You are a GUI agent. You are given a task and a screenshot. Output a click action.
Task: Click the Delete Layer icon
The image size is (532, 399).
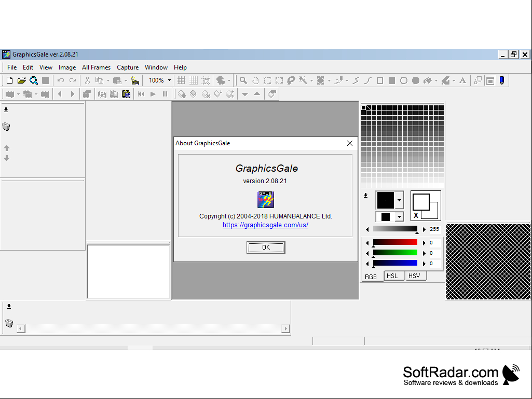tap(206, 94)
